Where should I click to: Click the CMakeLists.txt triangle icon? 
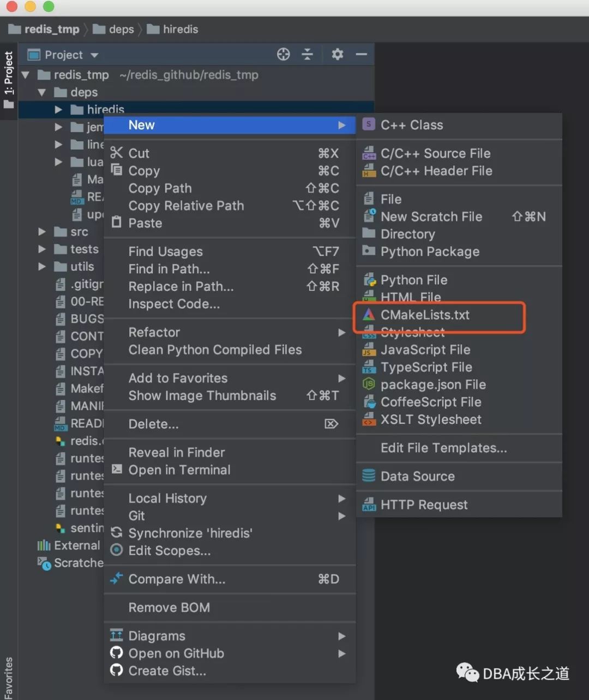pyautogui.click(x=369, y=315)
